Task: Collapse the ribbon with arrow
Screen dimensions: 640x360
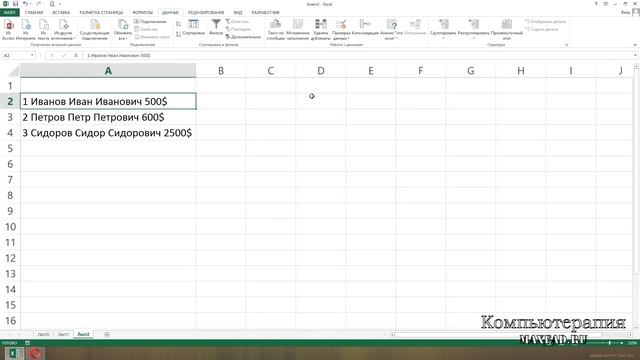Action: [x=635, y=45]
